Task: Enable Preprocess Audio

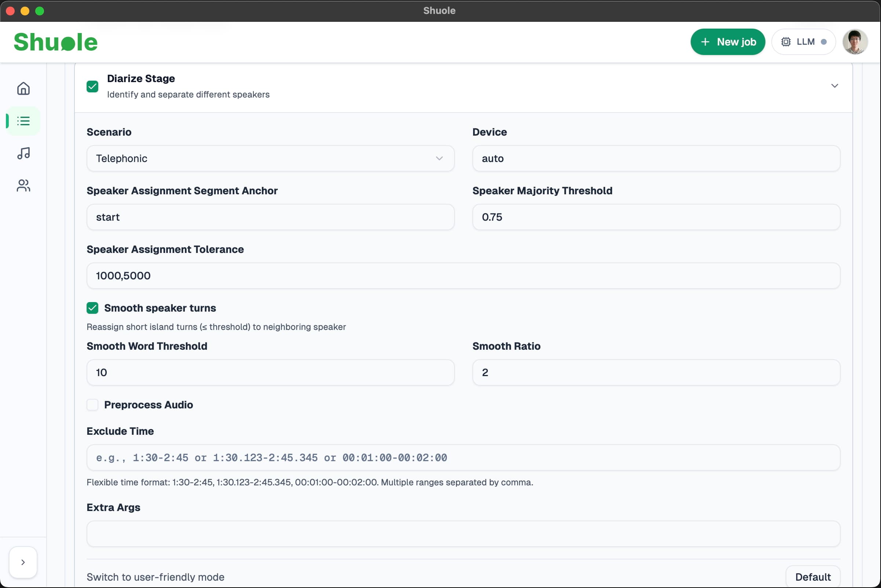Action: pyautogui.click(x=92, y=405)
